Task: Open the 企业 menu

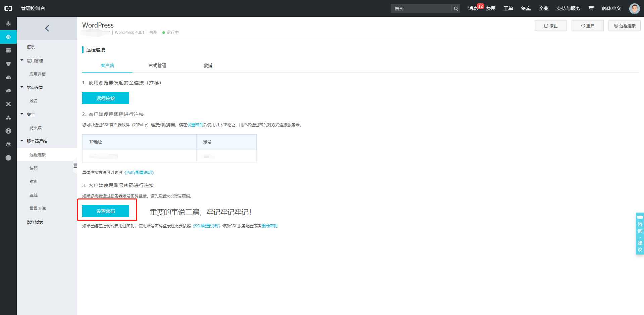Action: click(544, 8)
